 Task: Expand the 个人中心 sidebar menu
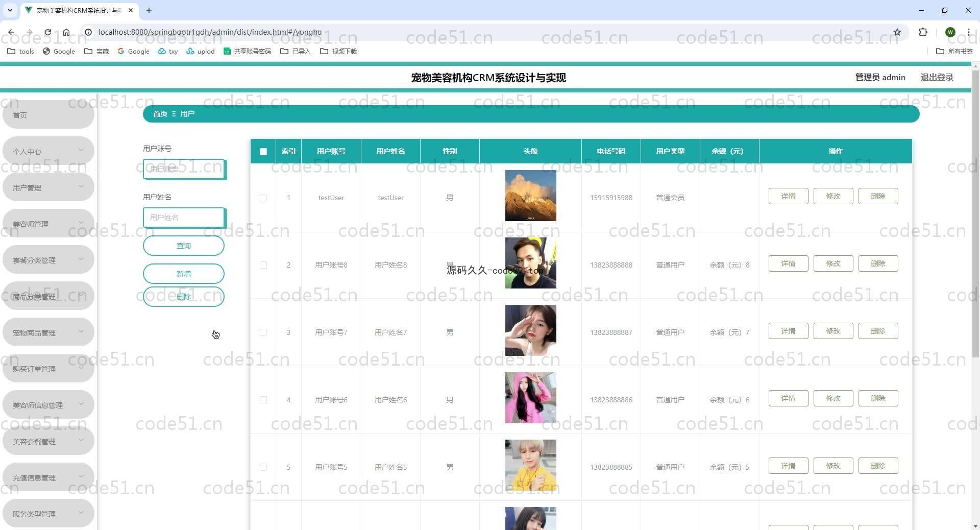pos(48,151)
